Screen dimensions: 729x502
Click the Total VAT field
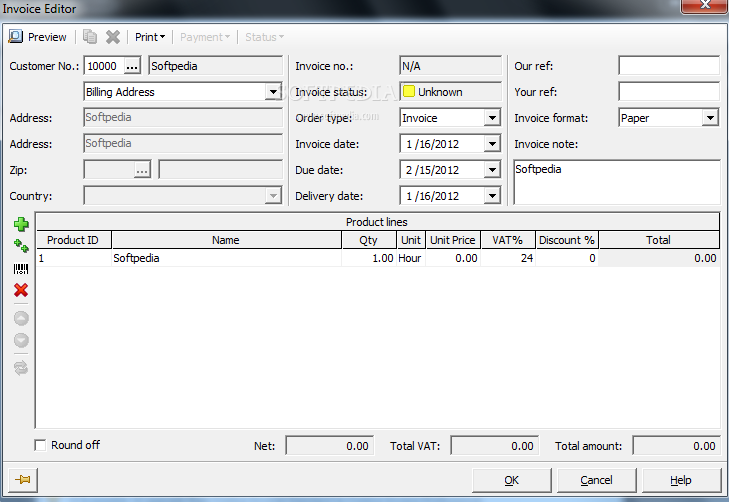495,446
